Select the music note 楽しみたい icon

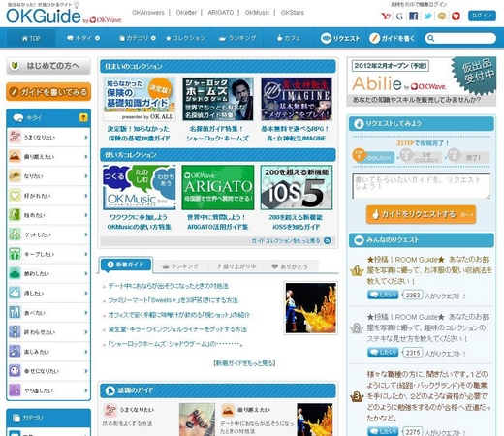pos(15,352)
